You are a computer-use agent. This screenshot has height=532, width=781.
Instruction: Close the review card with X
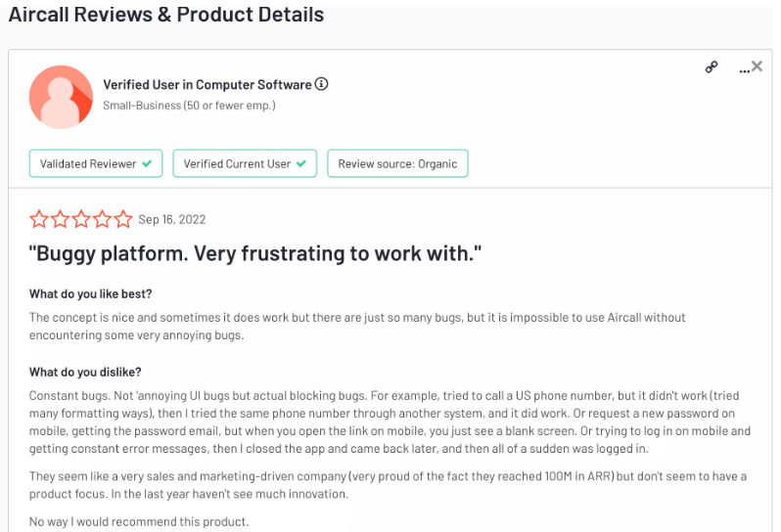pyautogui.click(x=758, y=66)
